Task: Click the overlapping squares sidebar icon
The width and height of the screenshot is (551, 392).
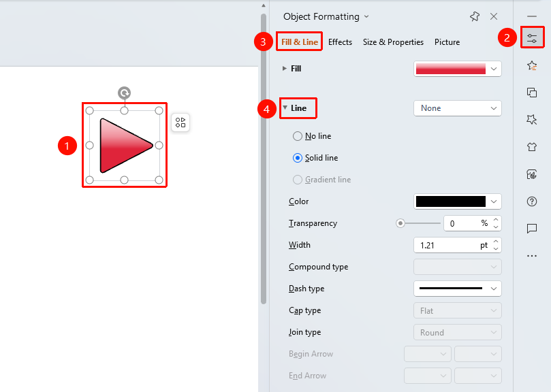Action: [x=532, y=93]
